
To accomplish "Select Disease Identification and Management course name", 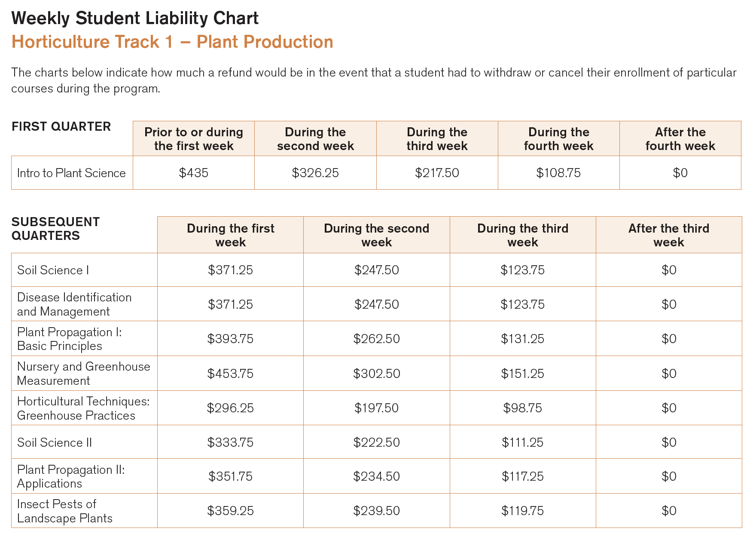I will 74,304.
